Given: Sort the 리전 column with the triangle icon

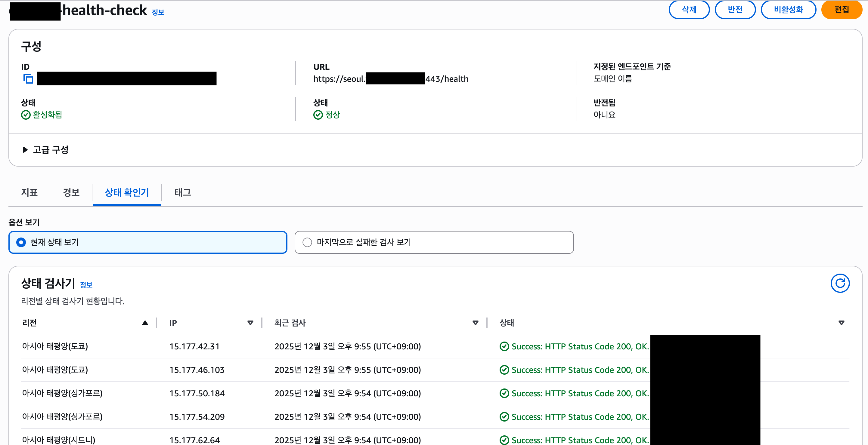Looking at the screenshot, I should 145,322.
